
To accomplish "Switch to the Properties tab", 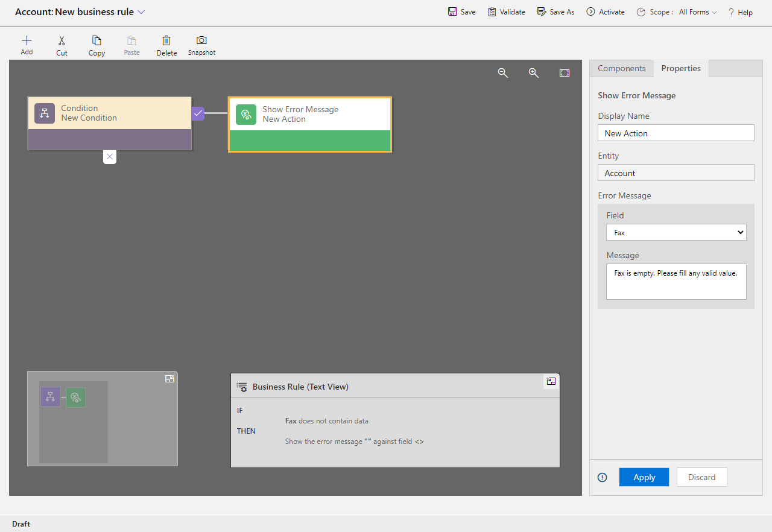I will point(680,68).
